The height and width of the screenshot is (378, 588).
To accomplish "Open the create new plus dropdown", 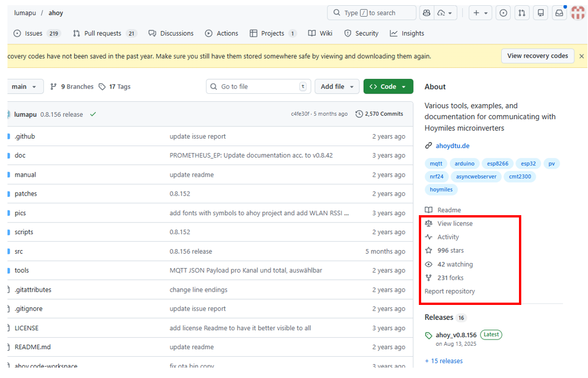I will (480, 13).
